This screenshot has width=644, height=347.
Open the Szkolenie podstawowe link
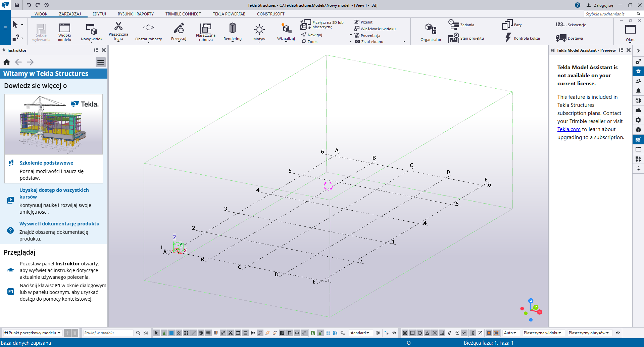coord(46,163)
